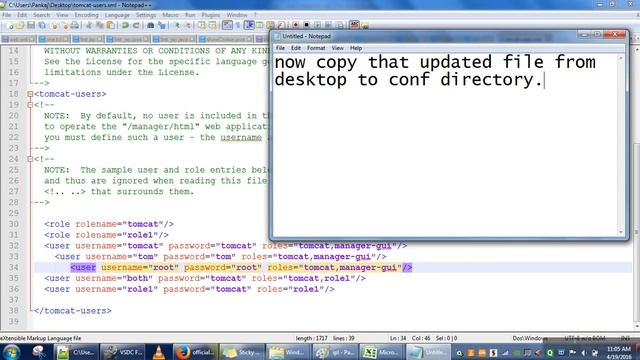Image resolution: width=640 pixels, height=360 pixels.
Task: Place cursor after 'conf directory.' in Notepad
Action: tap(544, 80)
